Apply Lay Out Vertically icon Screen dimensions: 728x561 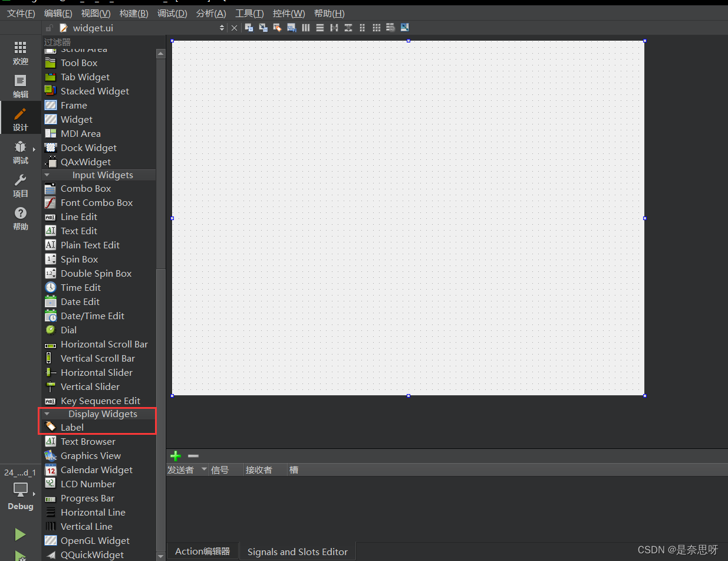tap(319, 28)
